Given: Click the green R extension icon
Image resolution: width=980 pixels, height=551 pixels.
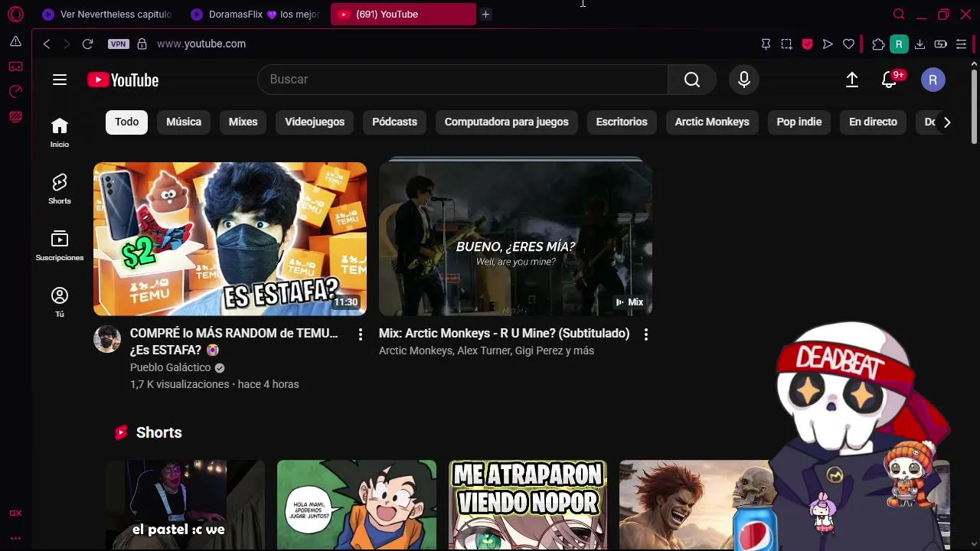Looking at the screenshot, I should 899,44.
